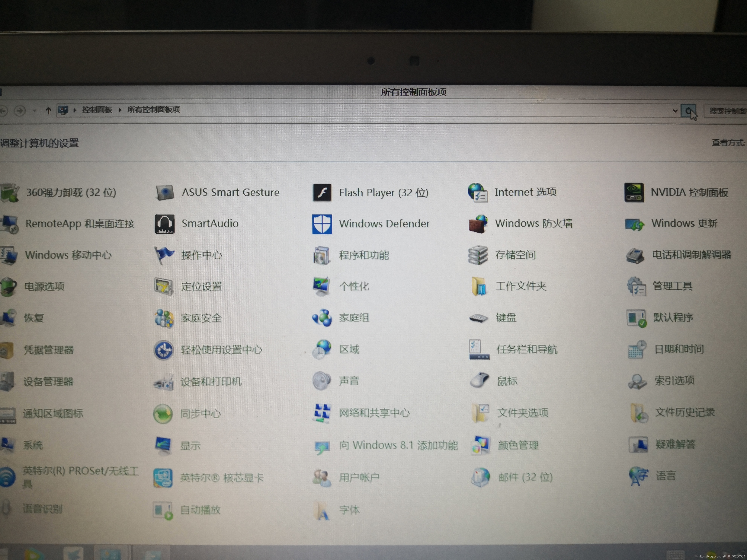Open 轻松使用设置中心 icon

(x=164, y=350)
